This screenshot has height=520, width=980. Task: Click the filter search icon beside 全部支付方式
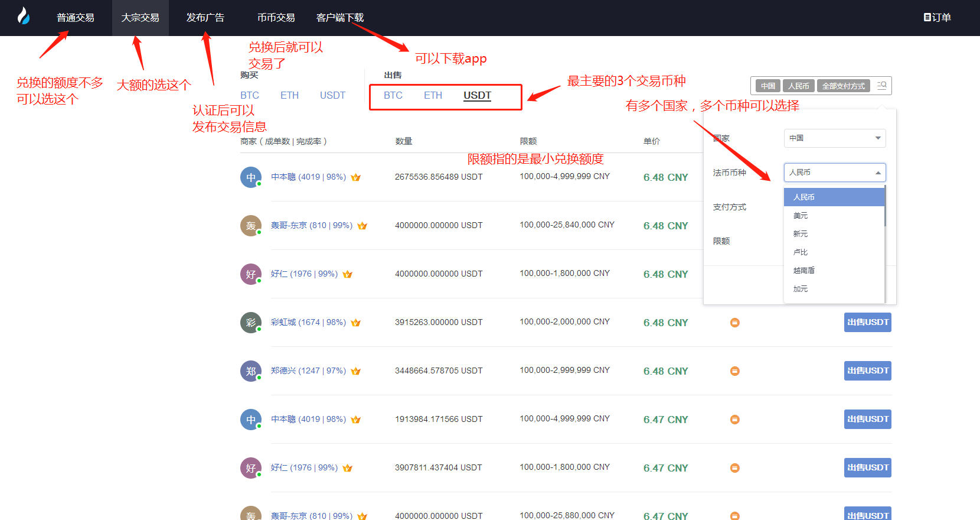coord(882,85)
